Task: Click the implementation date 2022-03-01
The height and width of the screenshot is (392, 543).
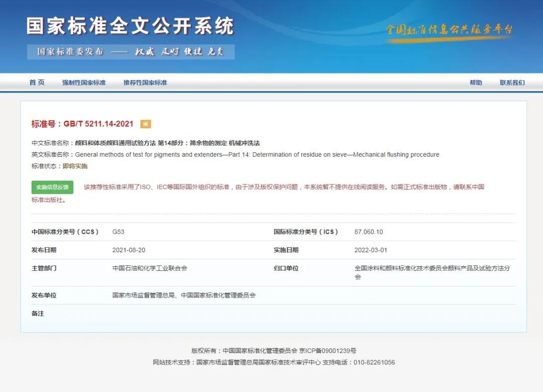Action: pos(371,250)
